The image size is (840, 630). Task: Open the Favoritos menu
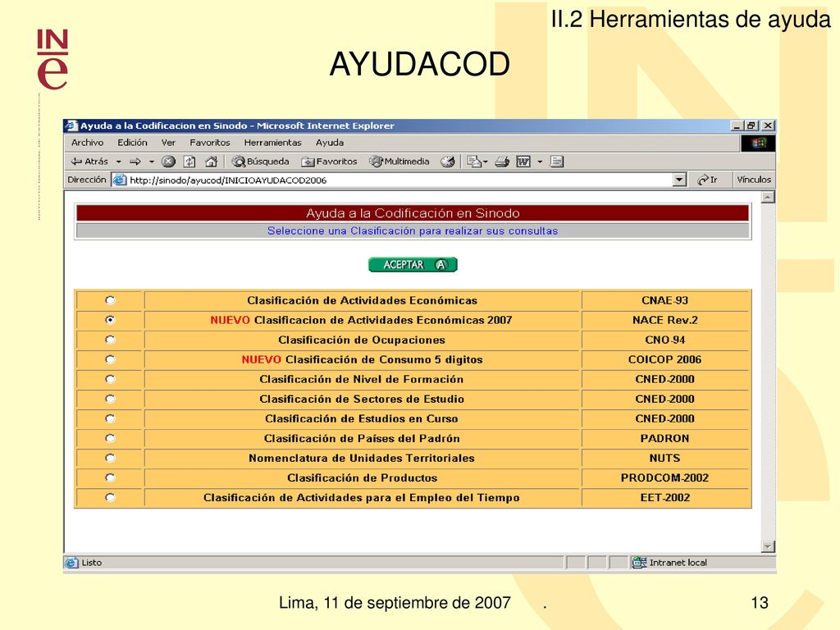click(x=209, y=143)
